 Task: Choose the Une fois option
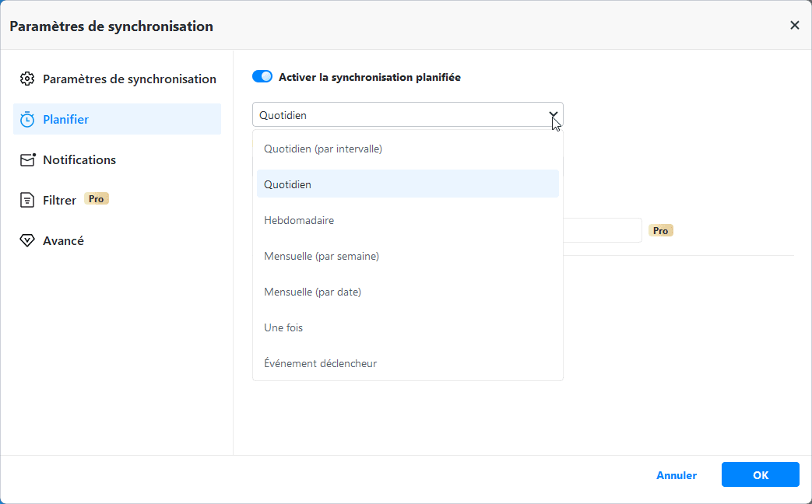(283, 327)
